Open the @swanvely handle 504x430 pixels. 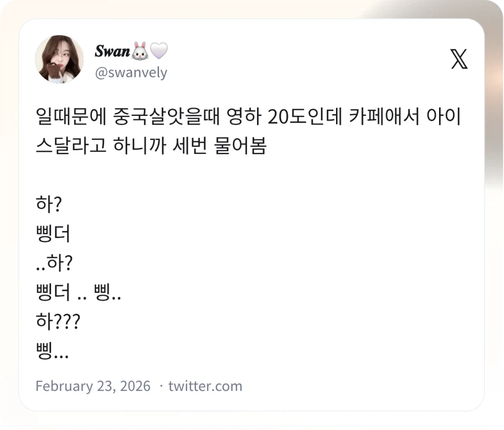click(x=132, y=72)
